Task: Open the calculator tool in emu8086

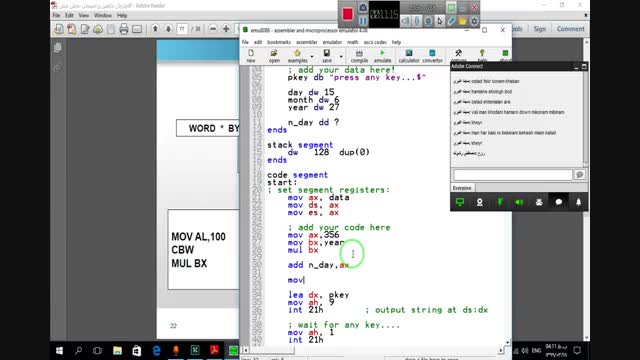Action: [409, 56]
